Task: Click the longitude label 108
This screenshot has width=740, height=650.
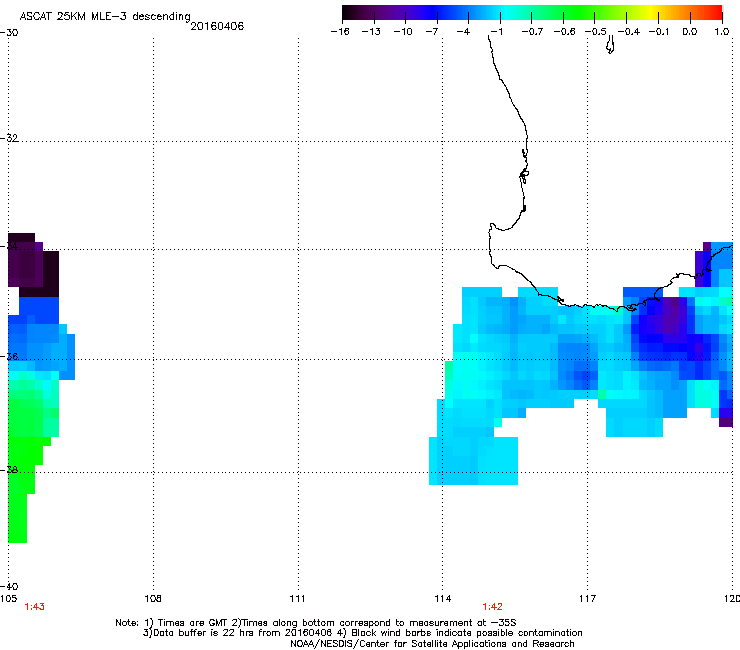Action: (x=153, y=599)
